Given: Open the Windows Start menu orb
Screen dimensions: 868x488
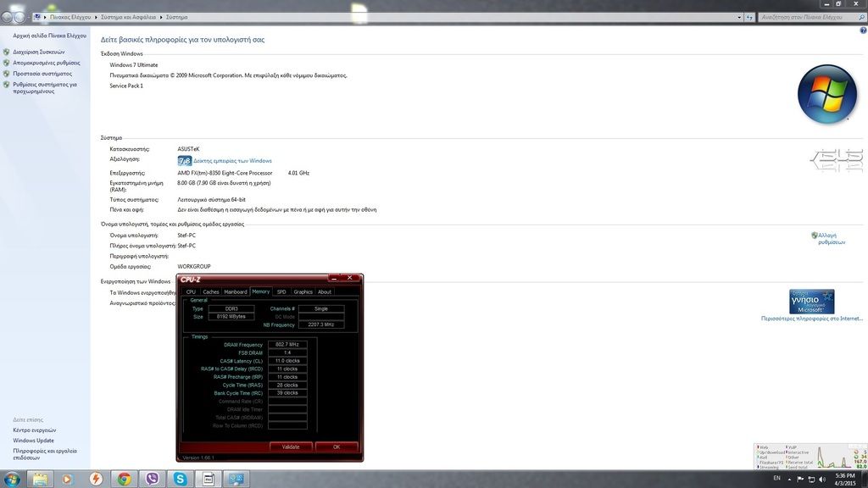Looking at the screenshot, I should pyautogui.click(x=12, y=479).
